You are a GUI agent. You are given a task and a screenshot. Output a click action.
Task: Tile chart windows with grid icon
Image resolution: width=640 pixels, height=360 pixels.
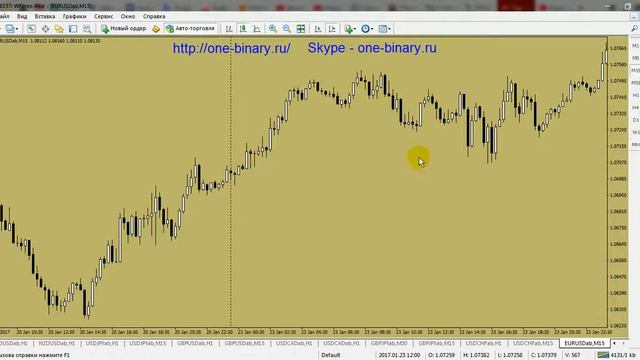coord(301,29)
